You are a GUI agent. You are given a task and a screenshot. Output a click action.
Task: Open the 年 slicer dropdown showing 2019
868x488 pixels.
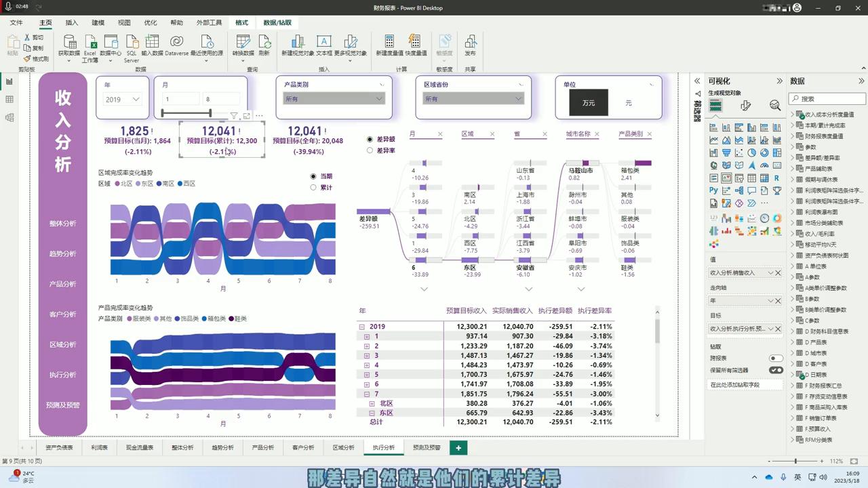tap(123, 100)
